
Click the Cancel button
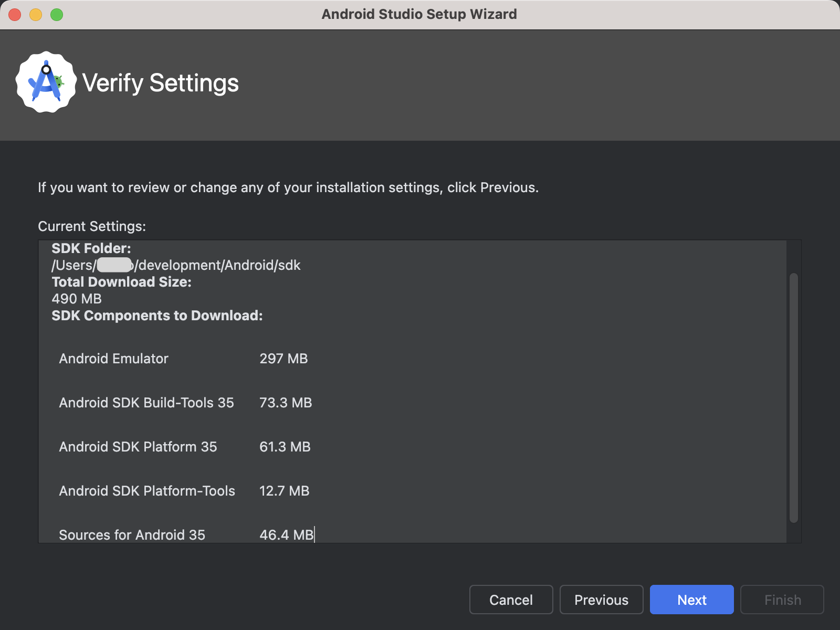510,600
